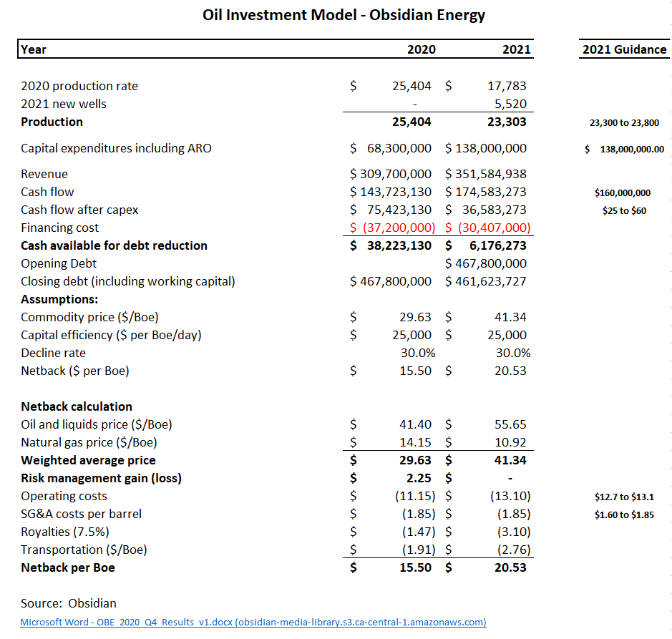
Task: Select the (13.10) operating cost value
Action: [x=510, y=497]
